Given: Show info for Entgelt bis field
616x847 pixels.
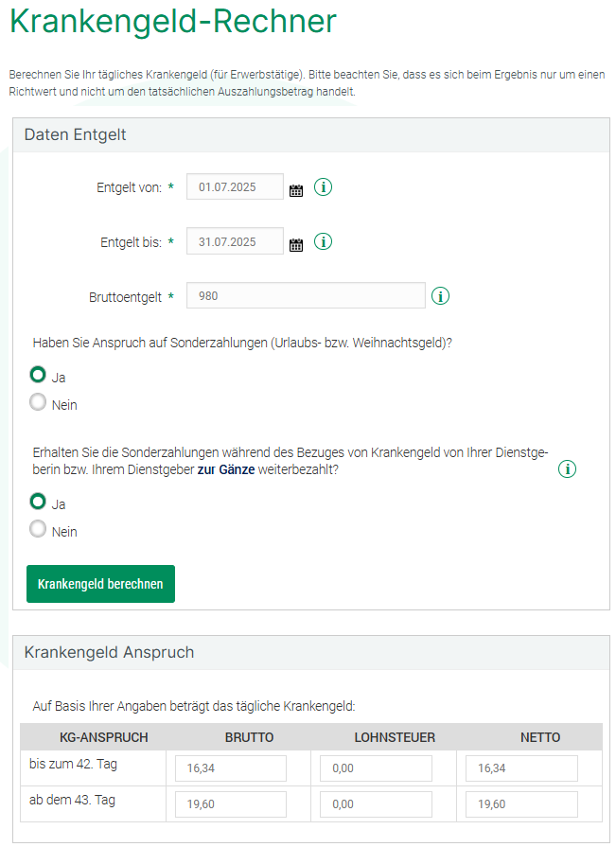Looking at the screenshot, I should pos(323,242).
